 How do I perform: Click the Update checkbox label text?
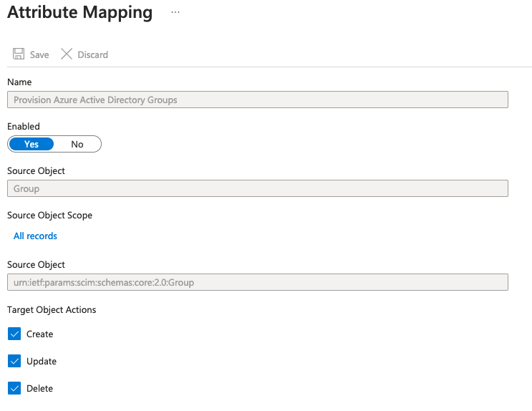click(42, 362)
